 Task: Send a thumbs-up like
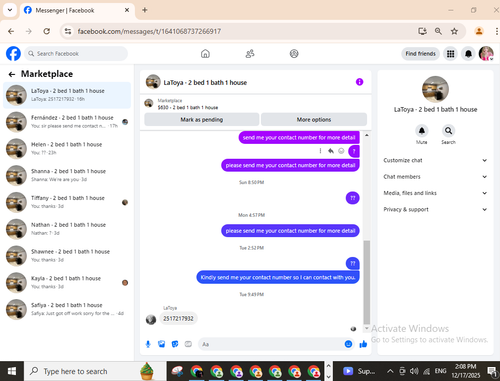click(363, 344)
